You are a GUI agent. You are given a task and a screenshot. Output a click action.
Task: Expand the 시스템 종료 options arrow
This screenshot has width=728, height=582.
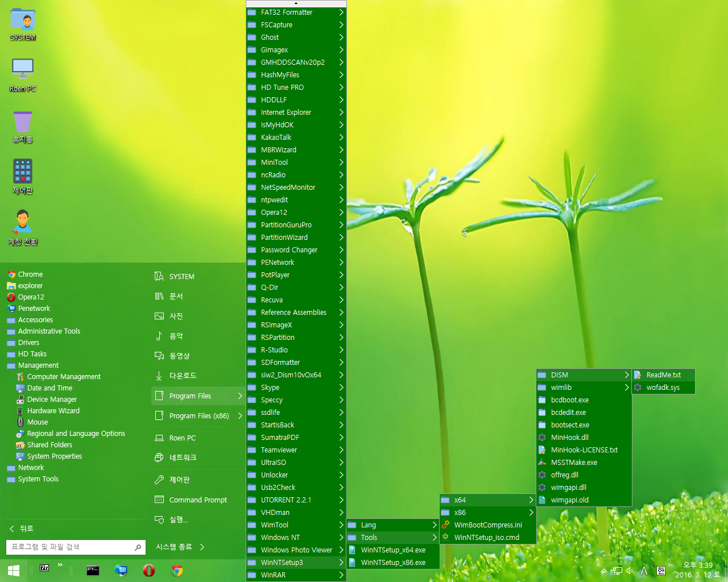pyautogui.click(x=202, y=547)
